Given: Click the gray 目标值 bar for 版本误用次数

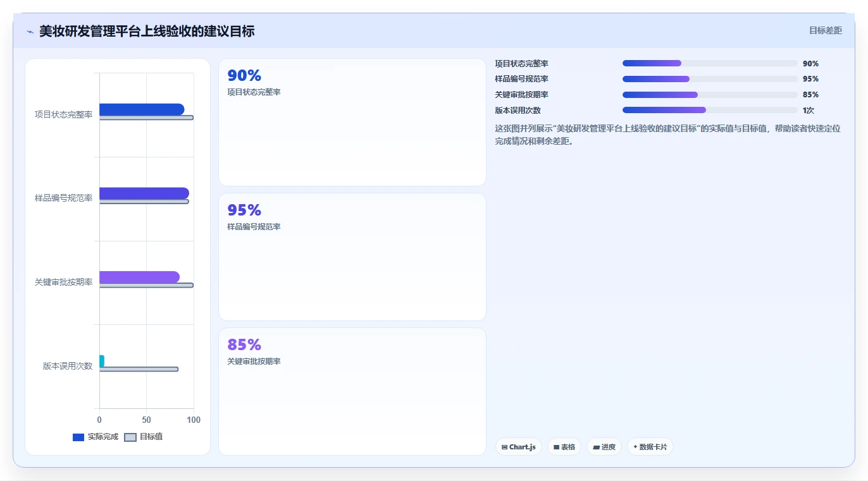Looking at the screenshot, I should (x=139, y=369).
